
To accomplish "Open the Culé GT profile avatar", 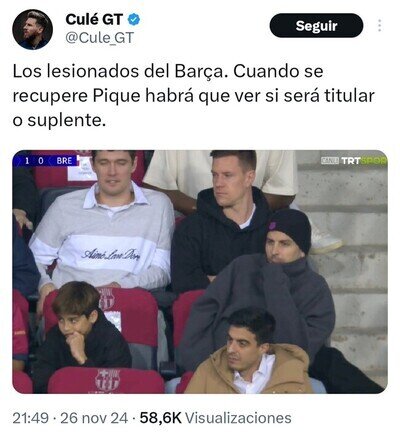I will tap(32, 29).
